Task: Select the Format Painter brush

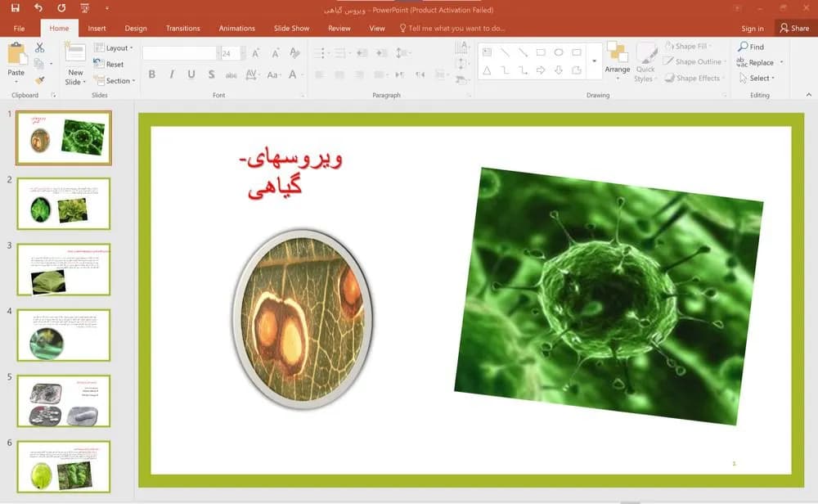Action: (39, 80)
